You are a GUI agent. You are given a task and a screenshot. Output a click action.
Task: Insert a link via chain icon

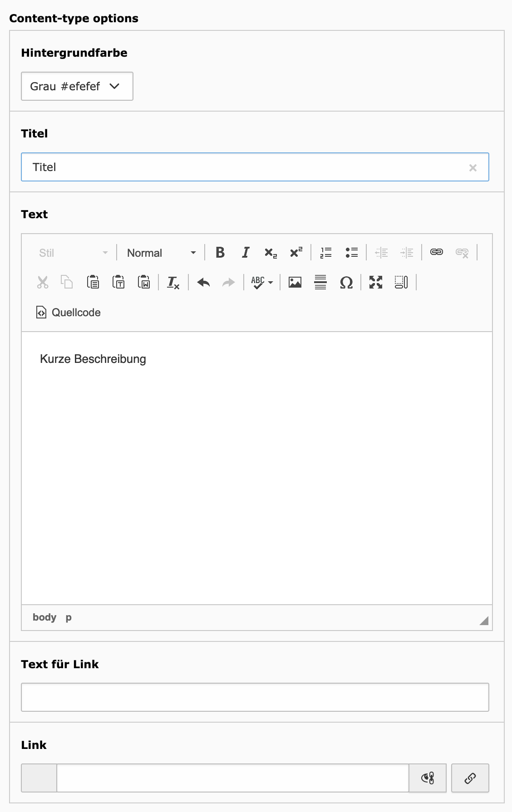[437, 253]
